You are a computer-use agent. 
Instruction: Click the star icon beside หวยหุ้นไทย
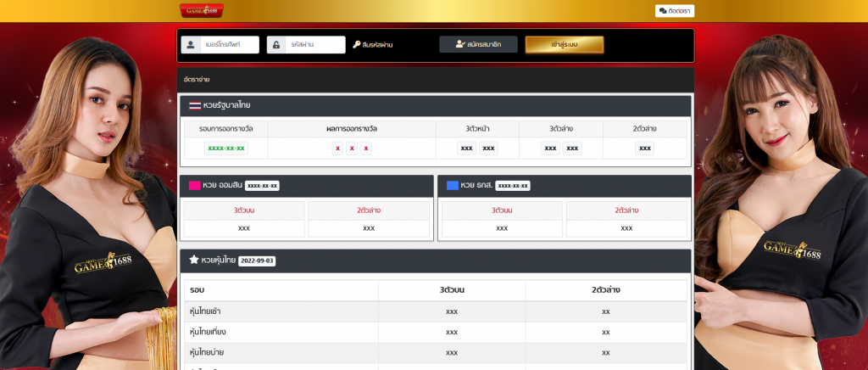click(x=194, y=260)
